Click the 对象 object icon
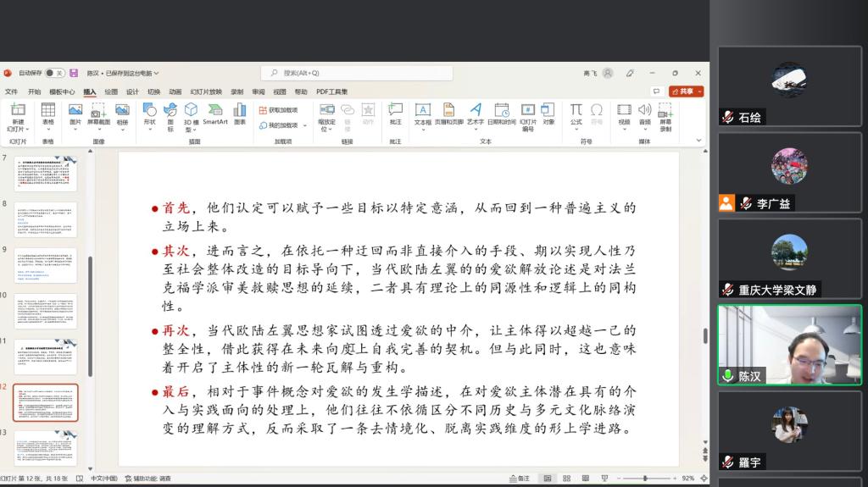 pos(548,113)
